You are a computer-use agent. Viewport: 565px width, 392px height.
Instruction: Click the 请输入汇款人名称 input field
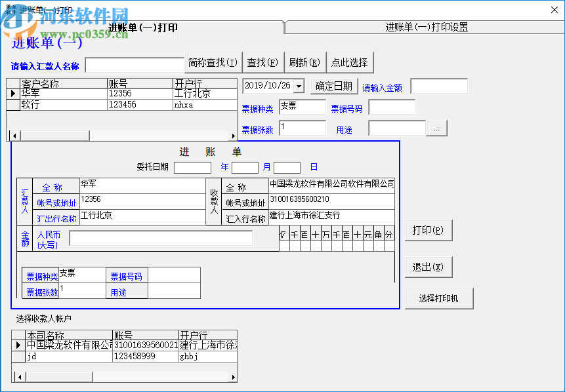[x=135, y=65]
